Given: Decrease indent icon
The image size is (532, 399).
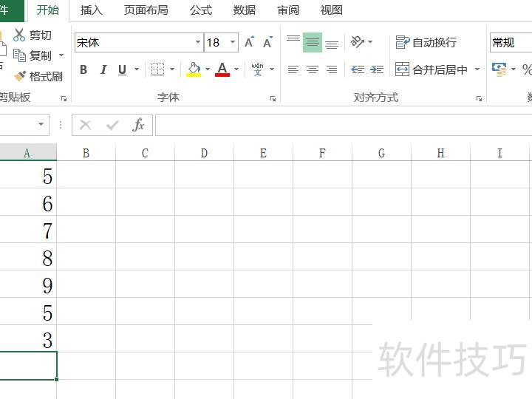Looking at the screenshot, I should (x=358, y=69).
